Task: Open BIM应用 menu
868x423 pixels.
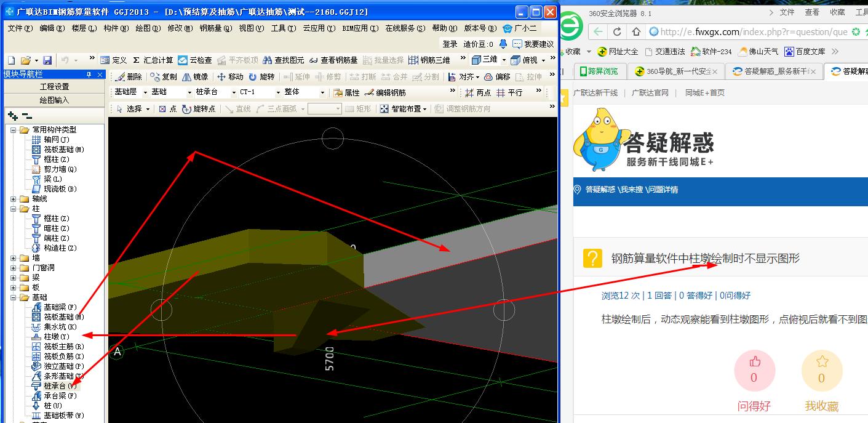Action: [x=360, y=28]
